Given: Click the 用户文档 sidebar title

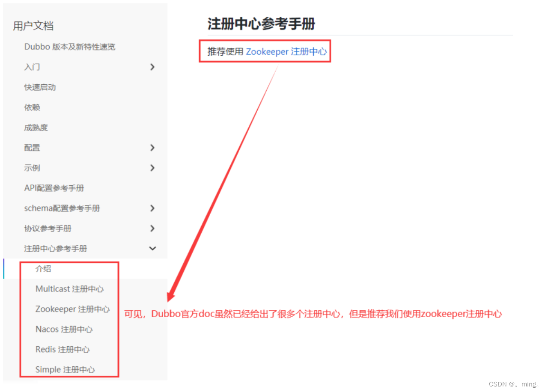Looking at the screenshot, I should [33, 26].
